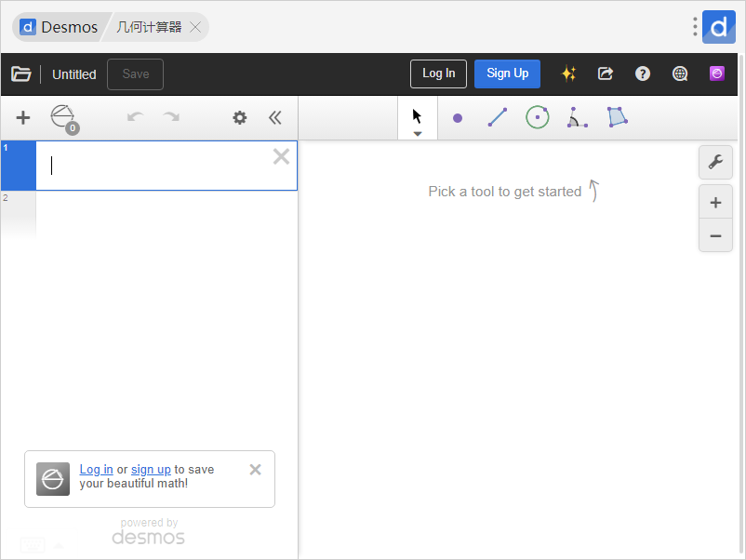Select the Circle tool
Viewport: 746px width, 560px height.
(x=537, y=117)
